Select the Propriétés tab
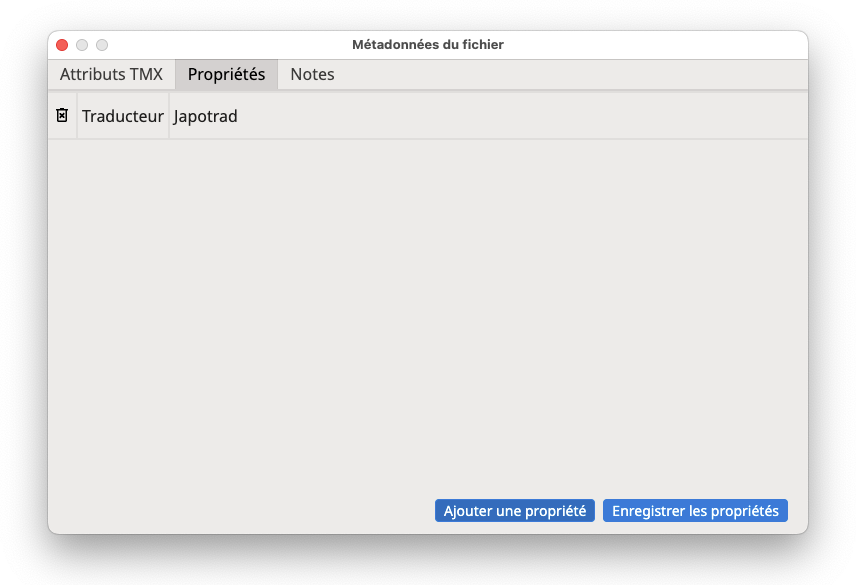The height and width of the screenshot is (585, 856). click(x=227, y=74)
